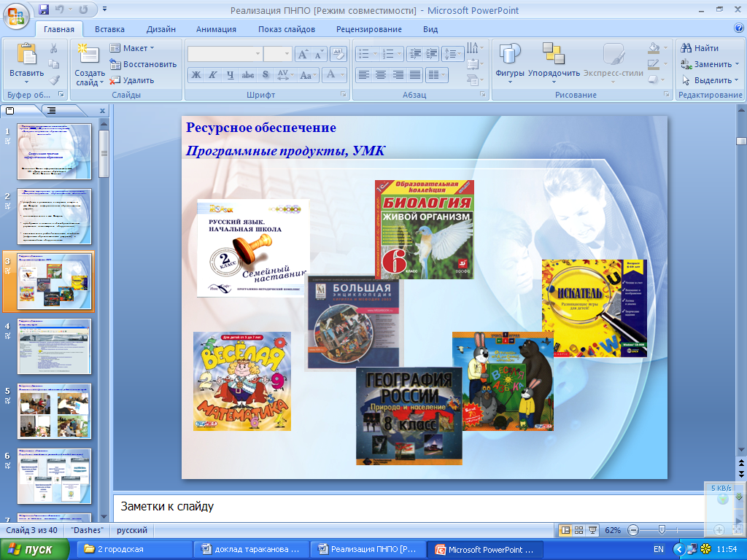Viewport: 747px width, 560px height.
Task: Click the zoom slider handle
Action: coord(662,530)
